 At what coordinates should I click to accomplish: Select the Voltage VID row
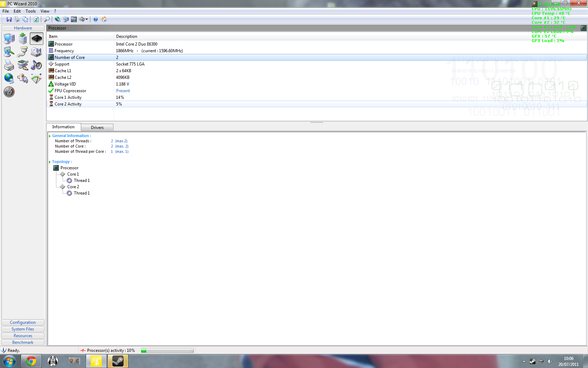click(x=317, y=84)
